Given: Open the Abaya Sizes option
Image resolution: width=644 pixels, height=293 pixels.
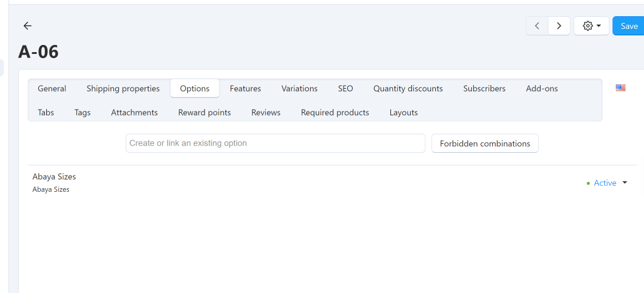Looking at the screenshot, I should [54, 176].
